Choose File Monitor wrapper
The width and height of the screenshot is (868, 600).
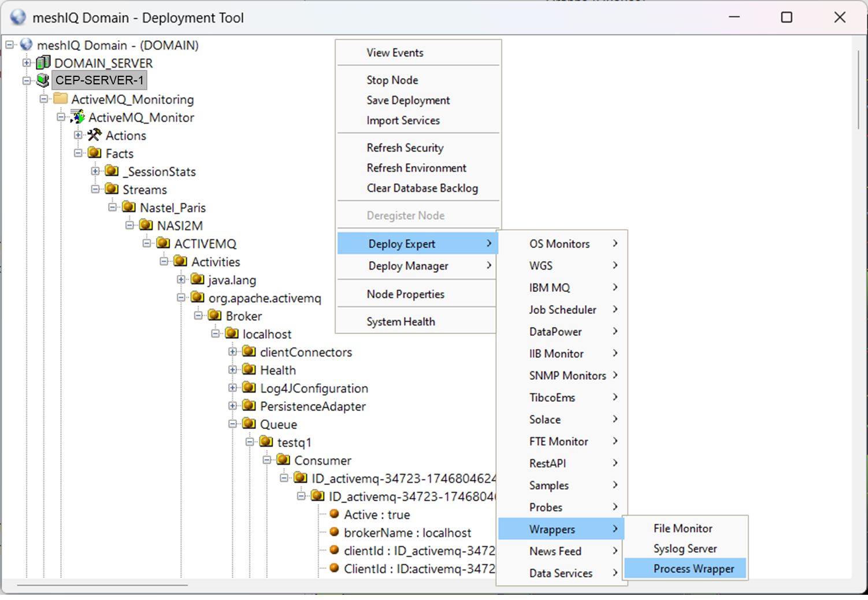pos(685,528)
